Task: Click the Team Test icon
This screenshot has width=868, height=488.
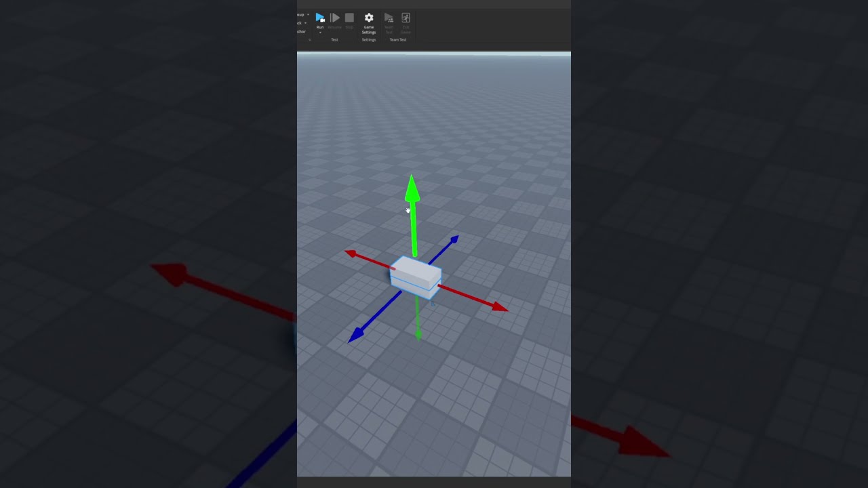Action: (x=389, y=18)
